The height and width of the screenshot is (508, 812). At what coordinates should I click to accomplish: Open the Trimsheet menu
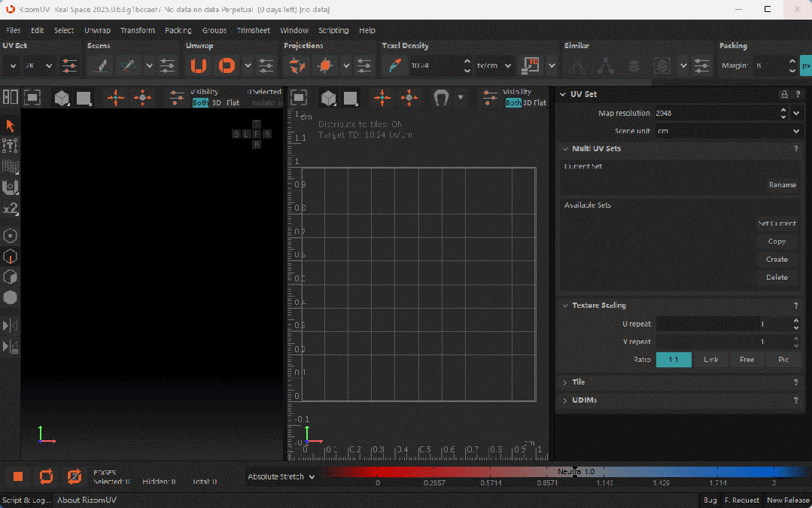(x=253, y=31)
